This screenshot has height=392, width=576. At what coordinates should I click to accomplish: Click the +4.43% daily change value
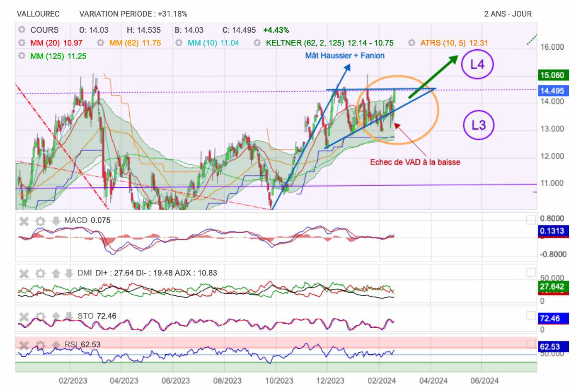[276, 30]
